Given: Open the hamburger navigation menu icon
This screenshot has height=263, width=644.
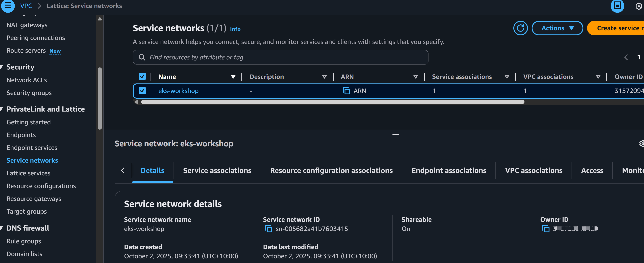Looking at the screenshot, I should [x=8, y=5].
